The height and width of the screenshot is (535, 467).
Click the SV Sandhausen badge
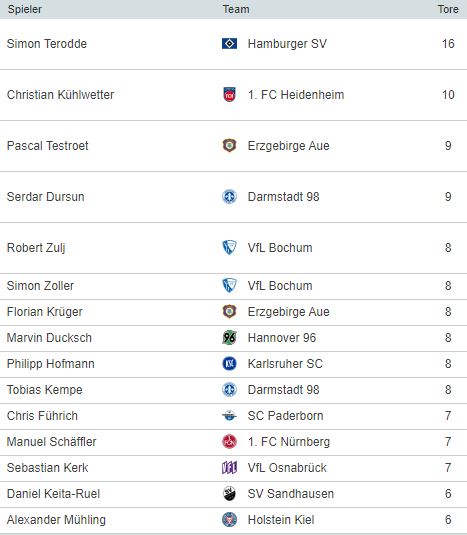point(229,493)
